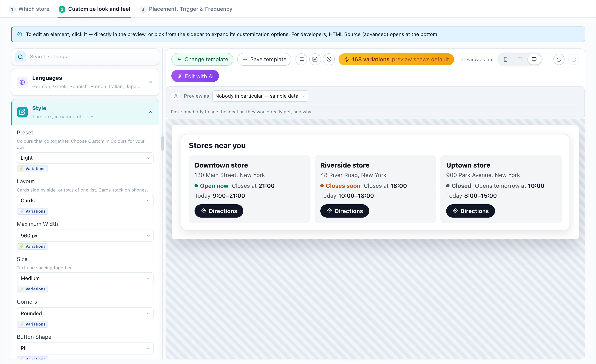Click the Search settings input field
This screenshot has width=596, height=364.
point(85,57)
